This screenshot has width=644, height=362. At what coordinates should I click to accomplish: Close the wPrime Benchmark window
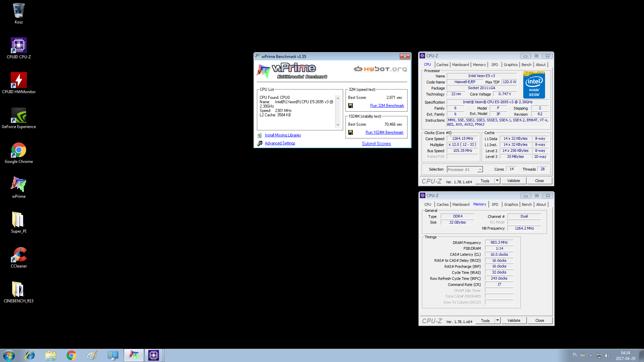[405, 56]
